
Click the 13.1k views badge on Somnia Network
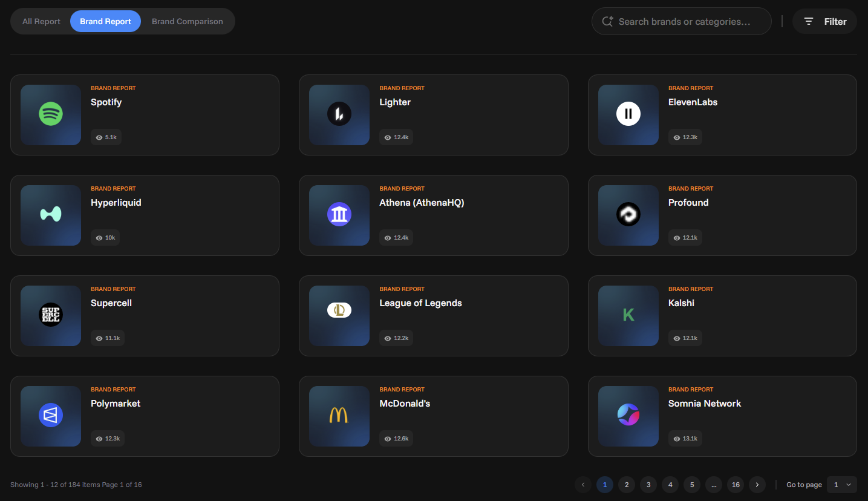tap(685, 438)
